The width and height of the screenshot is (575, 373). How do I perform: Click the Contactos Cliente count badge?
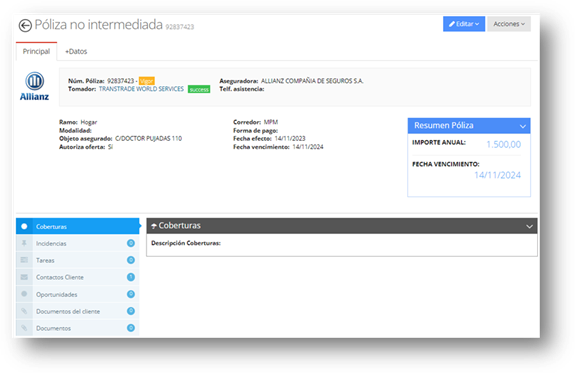point(131,277)
